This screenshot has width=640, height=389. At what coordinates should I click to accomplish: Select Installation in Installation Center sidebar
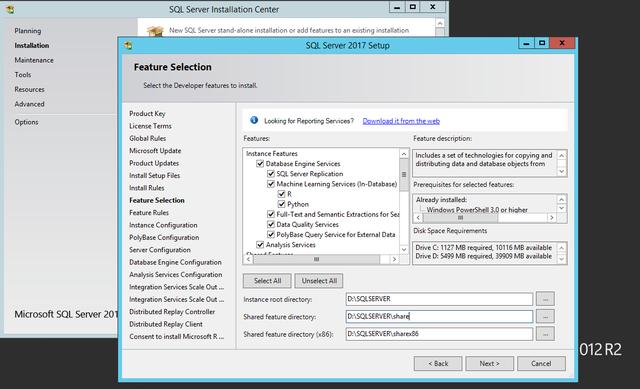point(32,45)
